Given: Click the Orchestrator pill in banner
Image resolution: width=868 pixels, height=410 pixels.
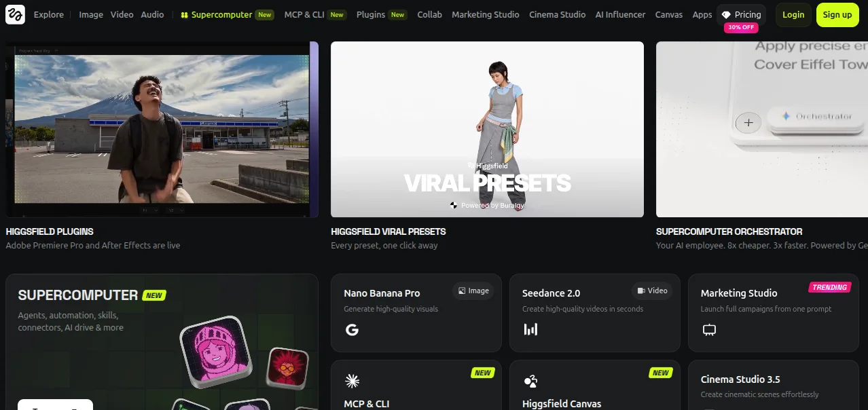Looking at the screenshot, I should (817, 117).
